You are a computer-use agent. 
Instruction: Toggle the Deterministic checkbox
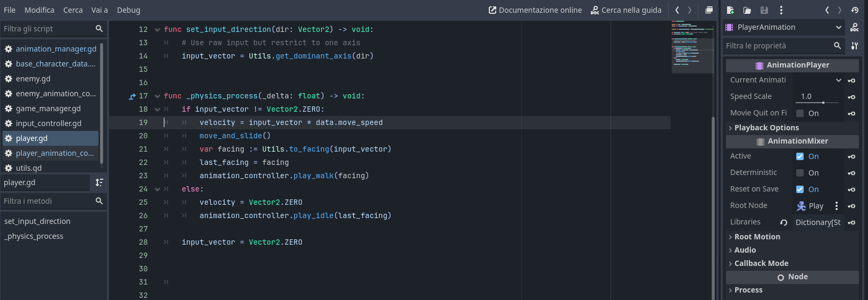(x=800, y=173)
